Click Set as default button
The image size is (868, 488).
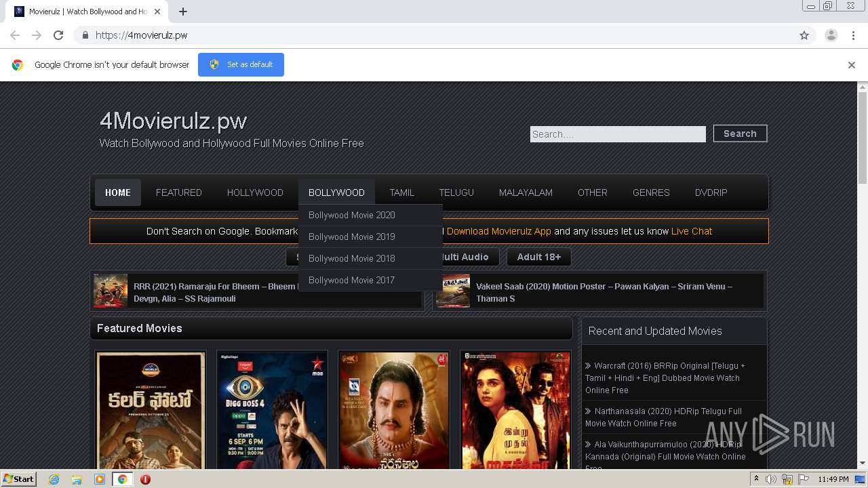click(241, 64)
